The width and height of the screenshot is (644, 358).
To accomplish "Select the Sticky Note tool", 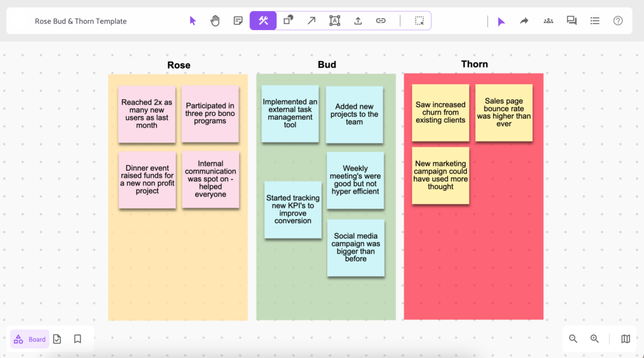I will pos(238,20).
